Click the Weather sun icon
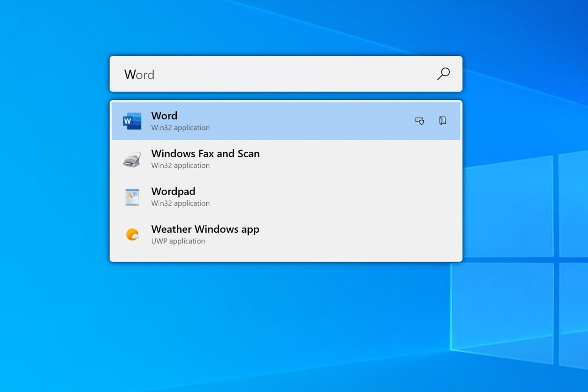Screen dimensions: 588x392 (x=132, y=235)
